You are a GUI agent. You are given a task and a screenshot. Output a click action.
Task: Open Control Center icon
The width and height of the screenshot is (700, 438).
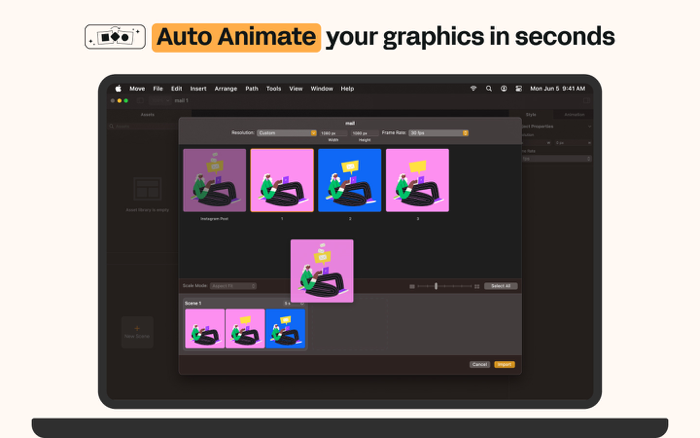519,88
